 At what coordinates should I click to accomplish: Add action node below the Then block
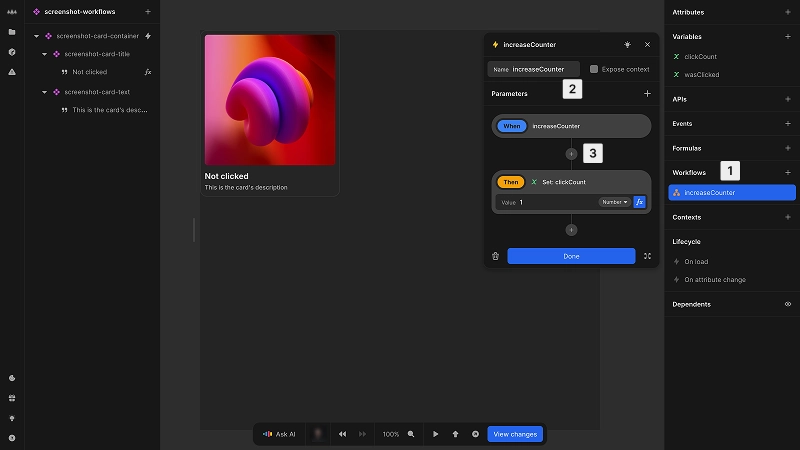[571, 230]
